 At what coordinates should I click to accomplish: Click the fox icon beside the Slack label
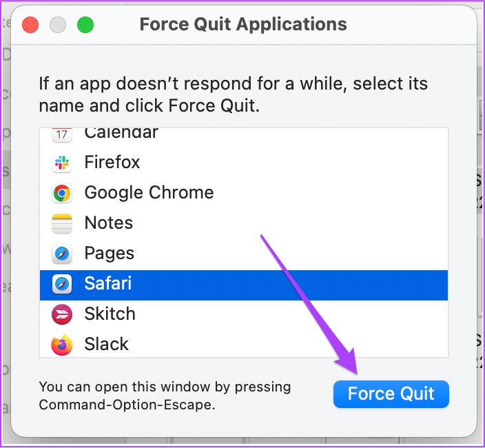pos(62,345)
